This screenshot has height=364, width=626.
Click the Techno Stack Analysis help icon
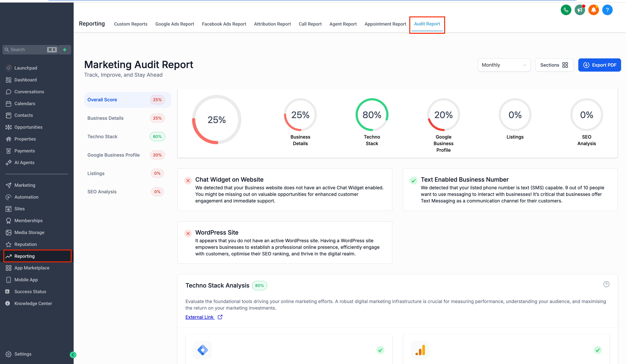[606, 284]
